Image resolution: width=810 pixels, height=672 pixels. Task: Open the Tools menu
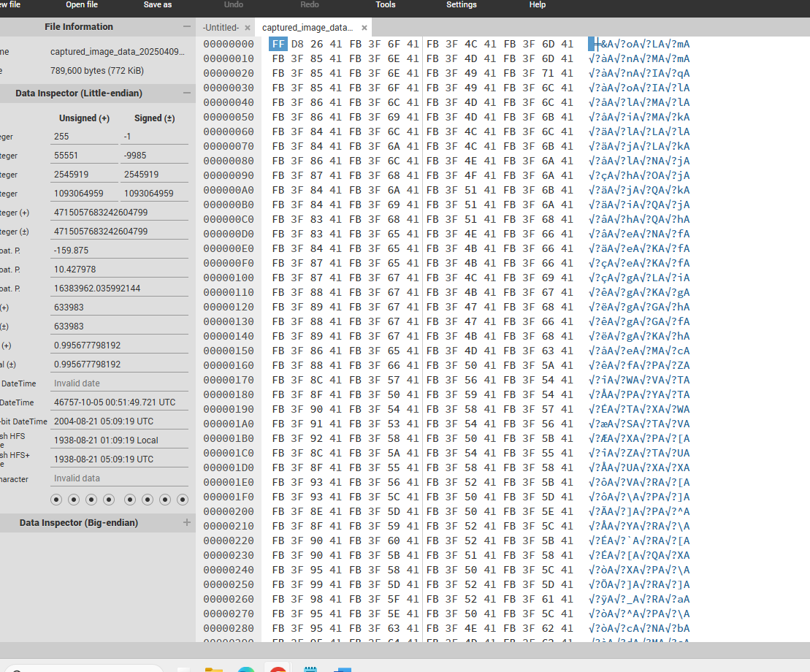point(385,5)
